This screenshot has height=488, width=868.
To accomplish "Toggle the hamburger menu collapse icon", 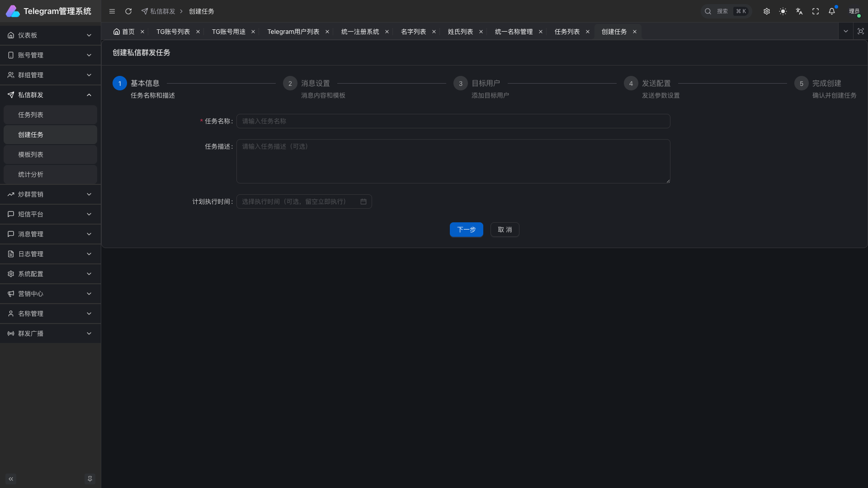I will point(112,11).
